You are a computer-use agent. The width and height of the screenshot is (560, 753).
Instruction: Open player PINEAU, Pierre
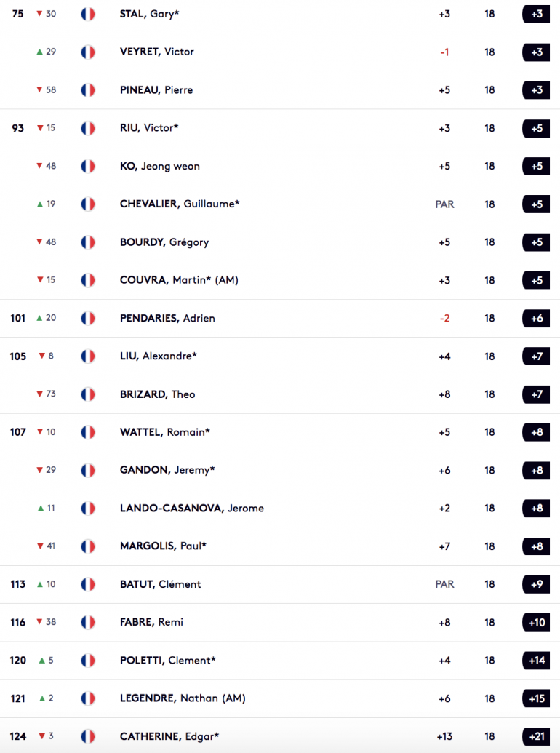click(156, 89)
